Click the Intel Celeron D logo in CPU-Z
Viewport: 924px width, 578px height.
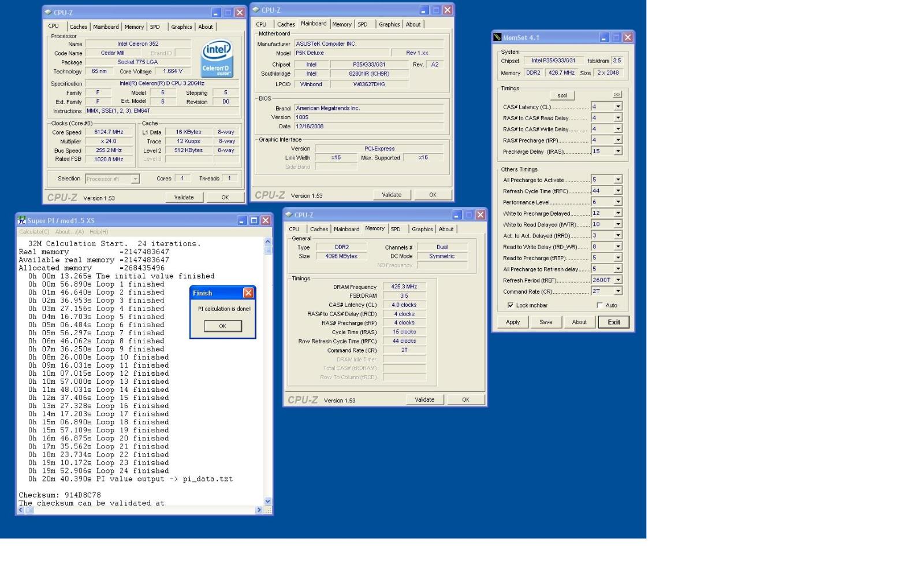click(x=217, y=58)
